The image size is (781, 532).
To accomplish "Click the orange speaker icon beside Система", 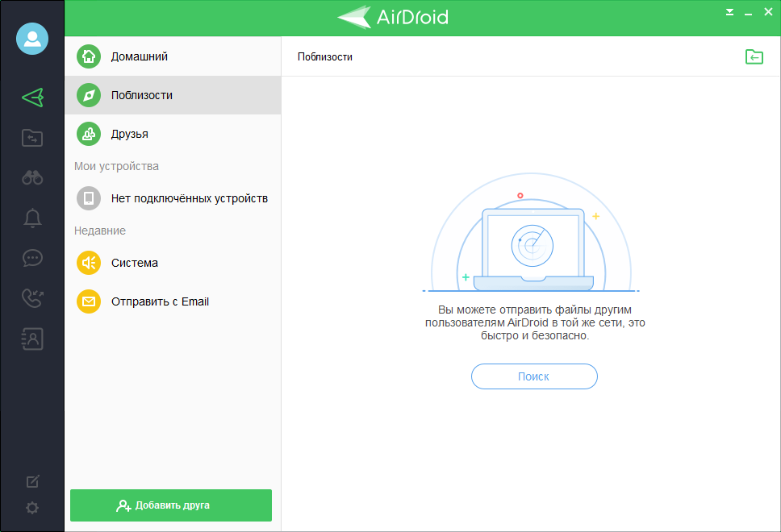I will pos(88,263).
